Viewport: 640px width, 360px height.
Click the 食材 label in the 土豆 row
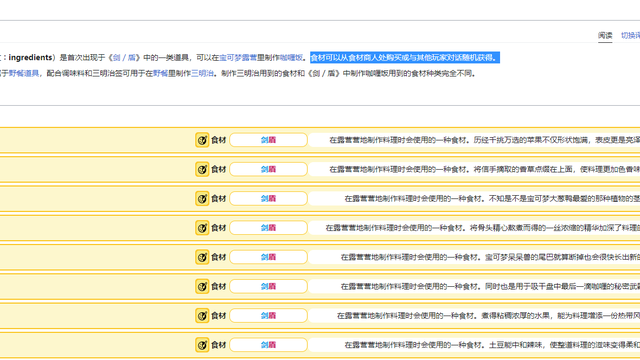pyautogui.click(x=218, y=345)
